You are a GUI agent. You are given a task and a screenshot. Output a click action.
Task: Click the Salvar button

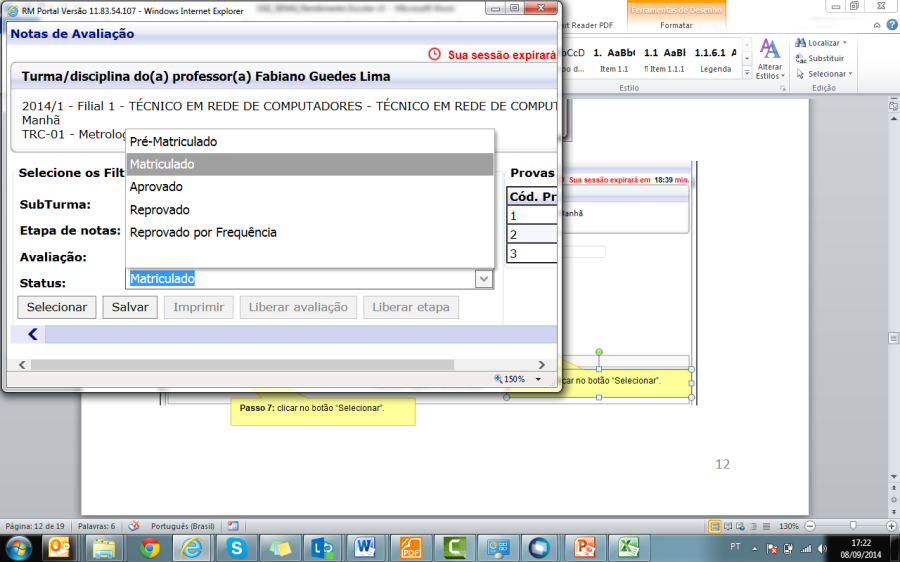(x=130, y=307)
